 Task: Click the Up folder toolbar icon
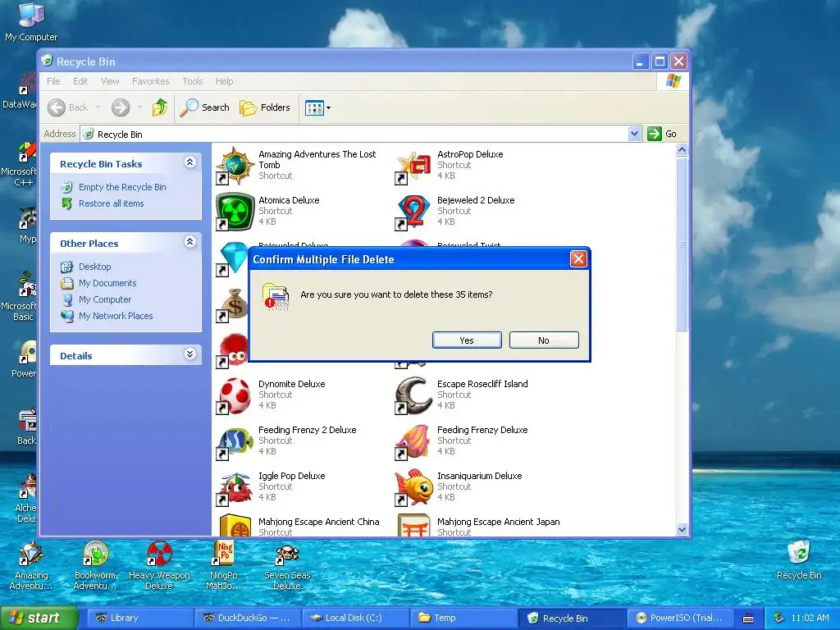tap(160, 107)
